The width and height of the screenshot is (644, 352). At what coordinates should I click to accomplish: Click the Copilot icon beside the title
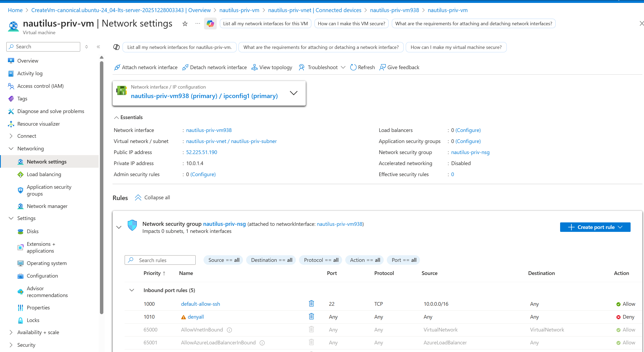point(210,24)
